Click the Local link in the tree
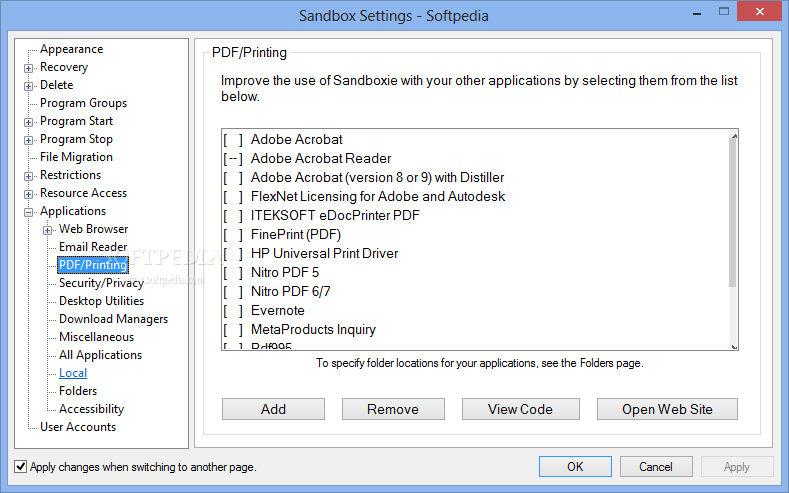Viewport: 789px width, 493px height. point(73,373)
